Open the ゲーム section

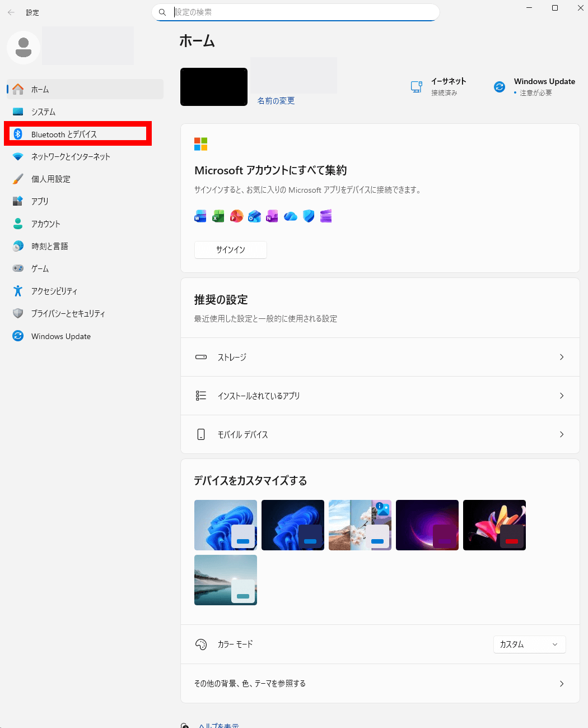85,268
